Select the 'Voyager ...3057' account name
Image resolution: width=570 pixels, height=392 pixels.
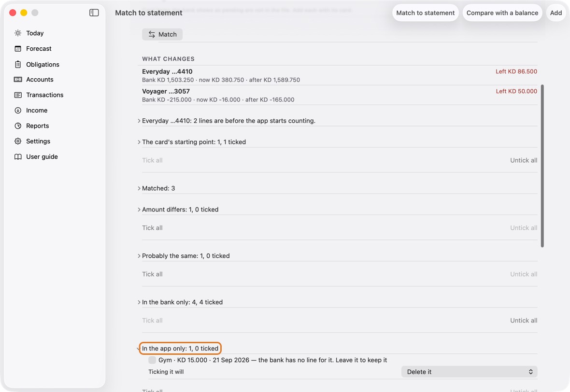166,91
